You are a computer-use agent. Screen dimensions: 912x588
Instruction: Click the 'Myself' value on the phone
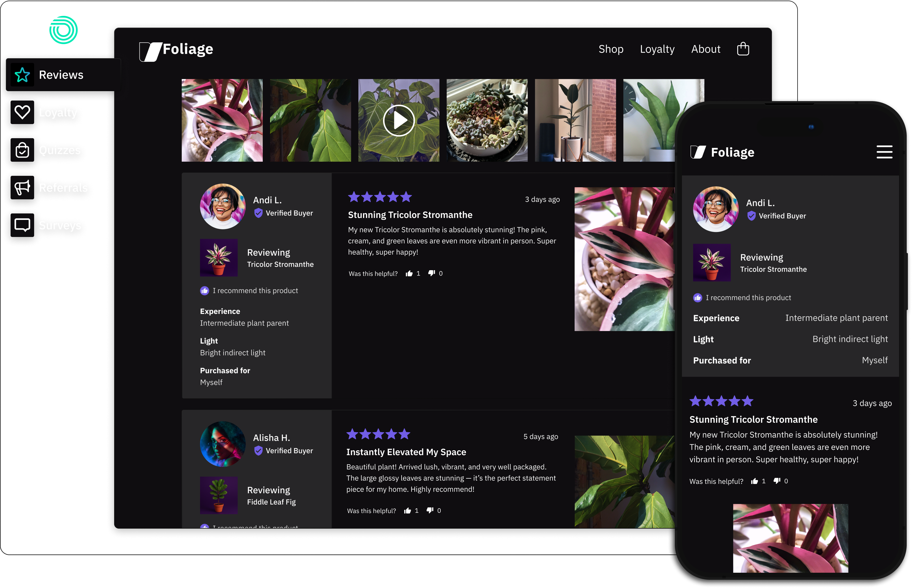pos(875,360)
